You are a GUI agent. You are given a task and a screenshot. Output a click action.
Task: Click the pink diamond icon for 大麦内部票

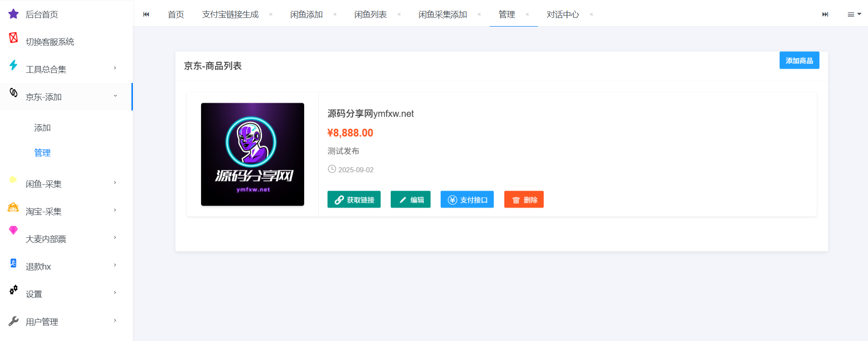(13, 230)
